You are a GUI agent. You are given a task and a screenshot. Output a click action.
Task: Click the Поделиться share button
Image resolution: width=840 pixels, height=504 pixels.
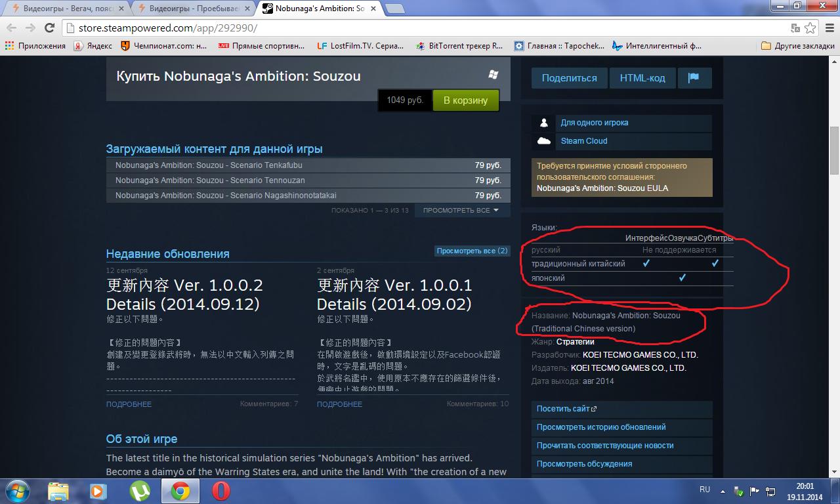click(x=569, y=77)
